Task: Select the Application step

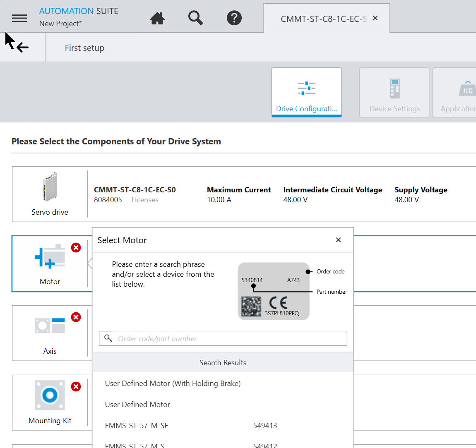Action: tap(454, 92)
